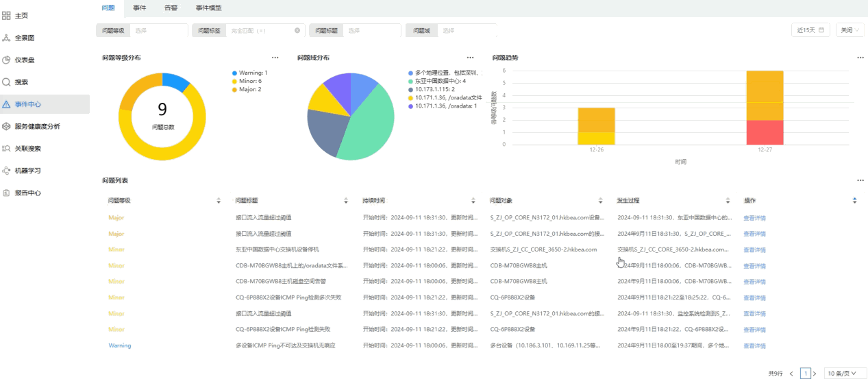868x390 pixels.
Task: Click 查看详情 link for the Warning row
Action: (754, 345)
